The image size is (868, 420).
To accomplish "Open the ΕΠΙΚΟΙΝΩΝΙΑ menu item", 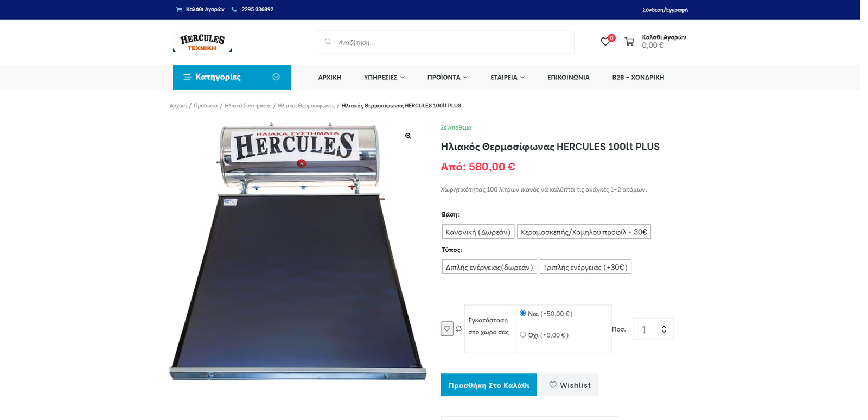I will pyautogui.click(x=568, y=78).
